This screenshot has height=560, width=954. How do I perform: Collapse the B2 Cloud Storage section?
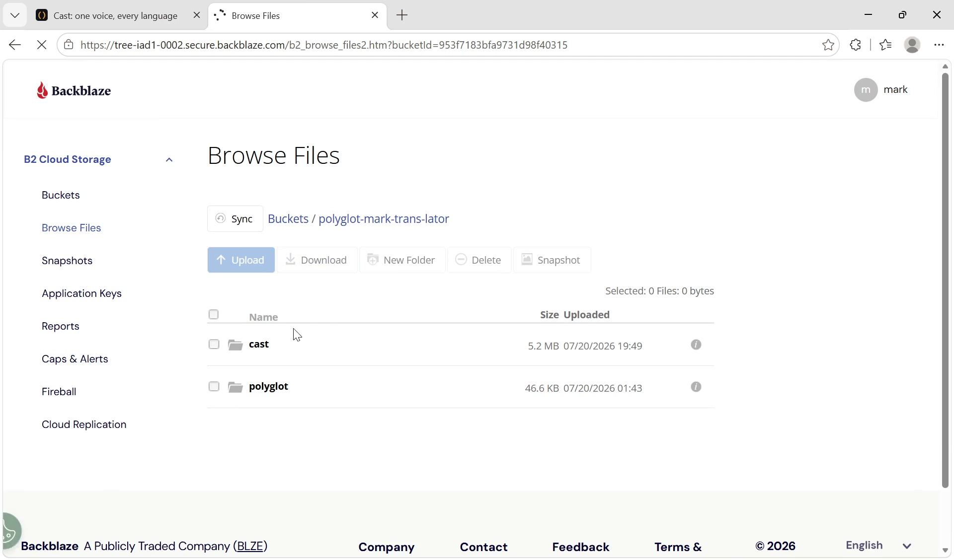(x=169, y=160)
